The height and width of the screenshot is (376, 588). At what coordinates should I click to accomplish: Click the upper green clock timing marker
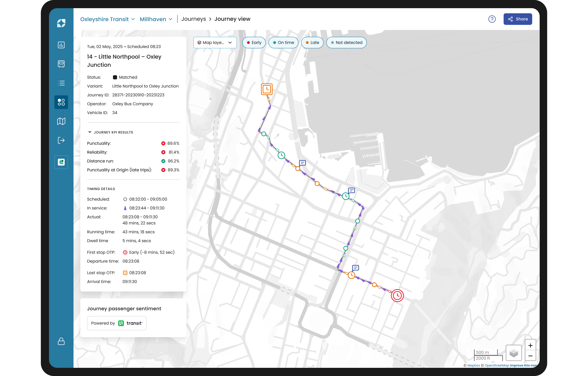point(281,155)
